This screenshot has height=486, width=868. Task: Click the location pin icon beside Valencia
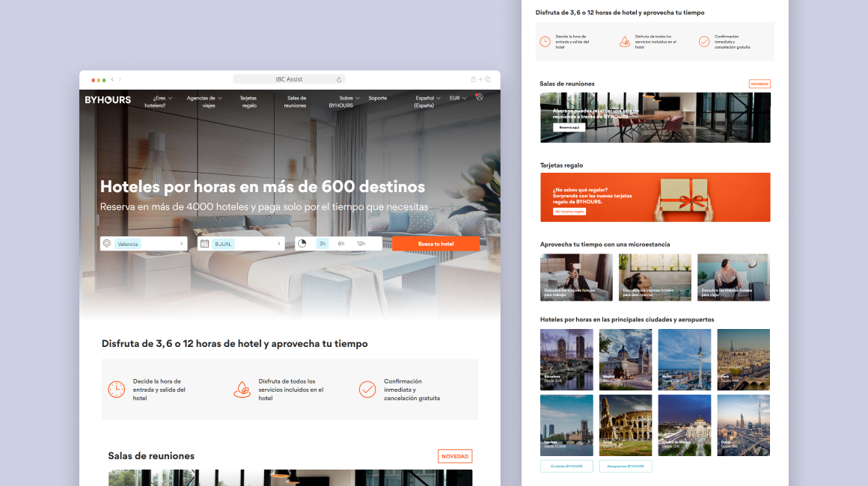107,244
